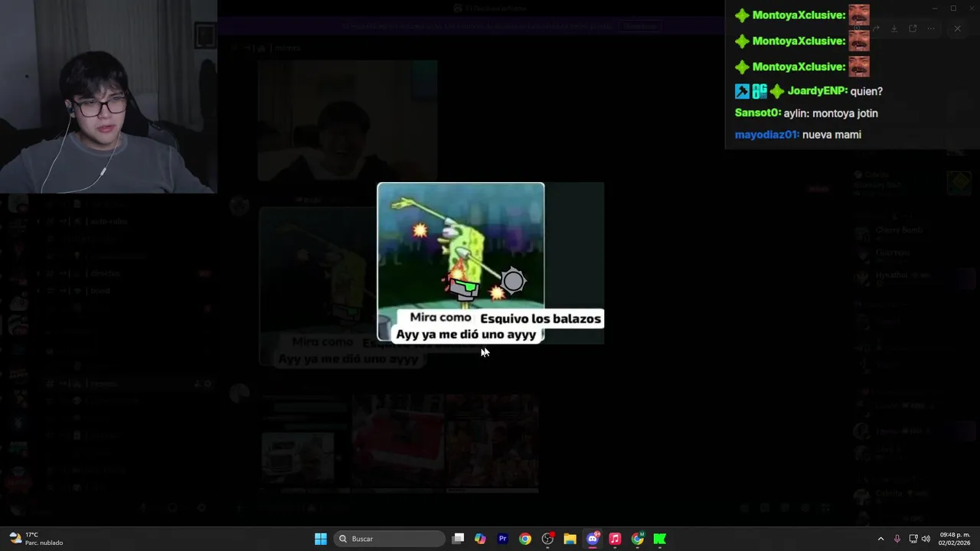Launch Copilot from the taskbar
The width and height of the screenshot is (980, 551).
pos(480,539)
